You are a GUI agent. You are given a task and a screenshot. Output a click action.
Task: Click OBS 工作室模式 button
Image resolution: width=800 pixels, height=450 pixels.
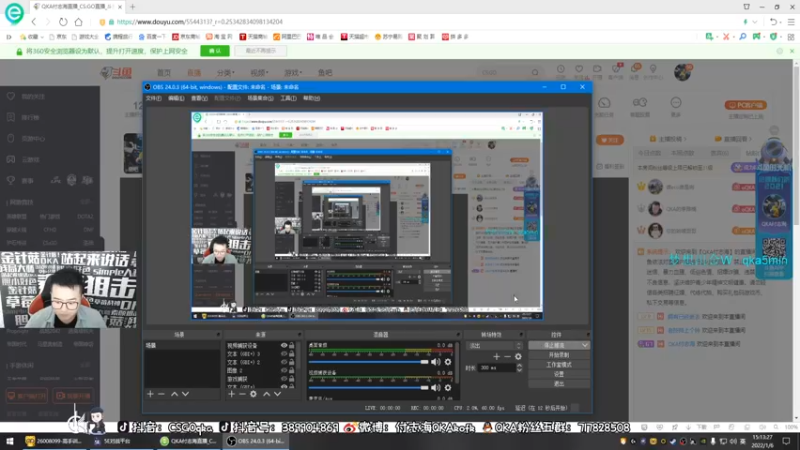click(559, 365)
